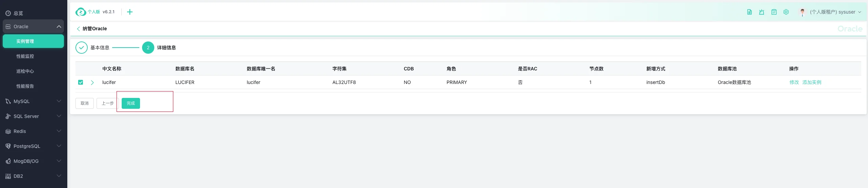868x188 pixels.
Task: Select 总览 in the sidebar
Action: 18,13
